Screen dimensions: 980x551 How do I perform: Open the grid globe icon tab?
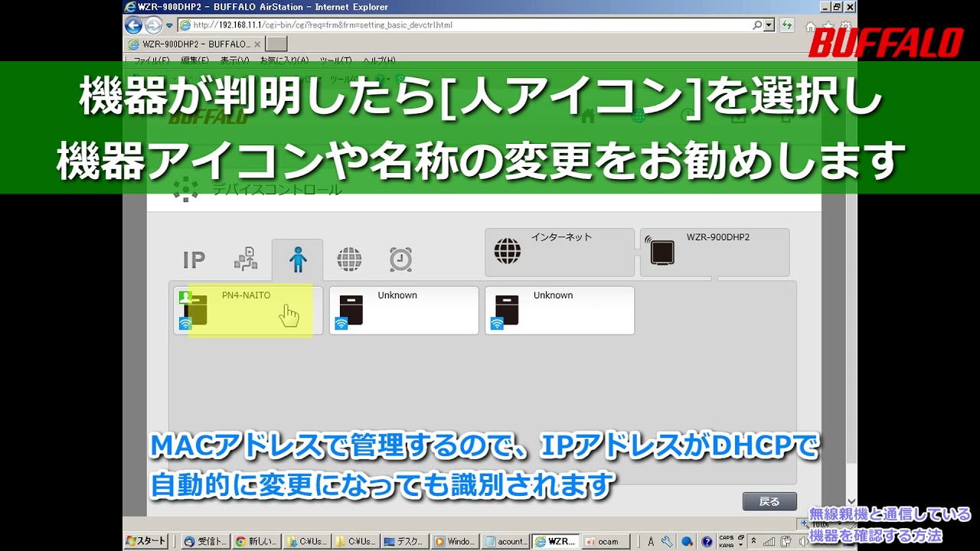(349, 260)
